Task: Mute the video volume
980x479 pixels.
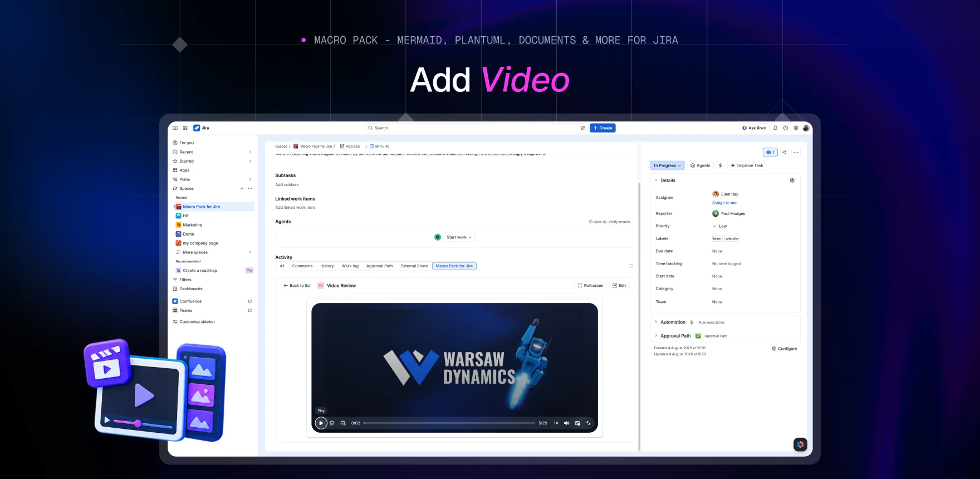Action: pos(566,423)
